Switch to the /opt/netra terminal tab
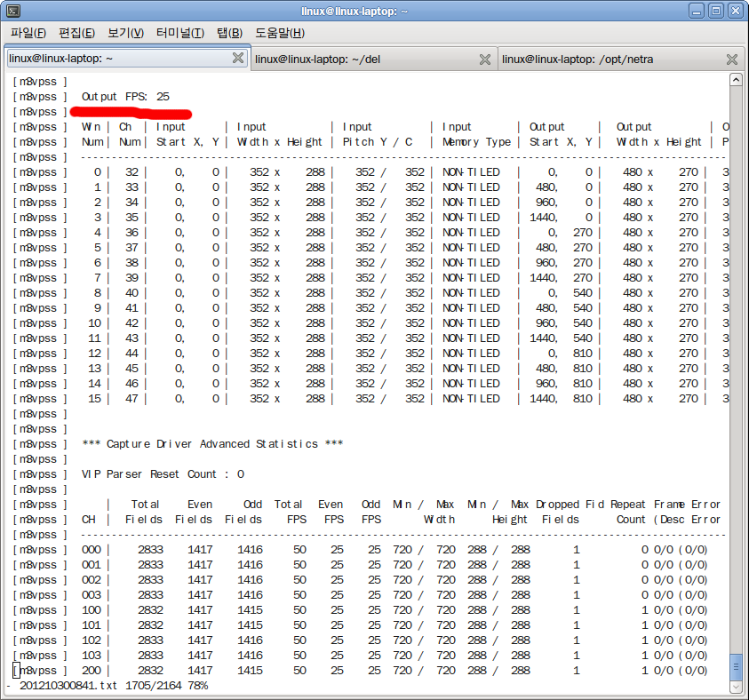Screen dimensions: 749x700 tap(621, 60)
